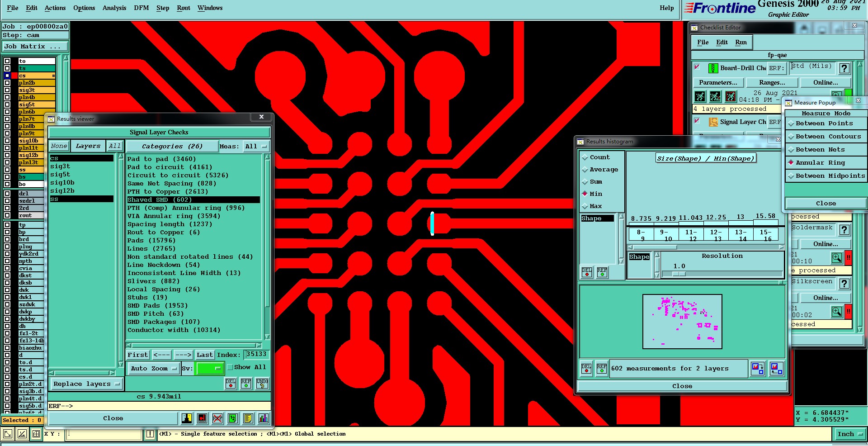Select the Max radio option in histogram
This screenshot has height=446, width=868.
585,206
